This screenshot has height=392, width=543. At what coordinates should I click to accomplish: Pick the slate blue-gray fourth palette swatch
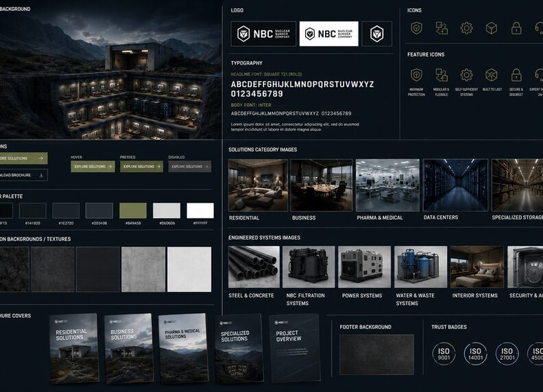pos(99,210)
